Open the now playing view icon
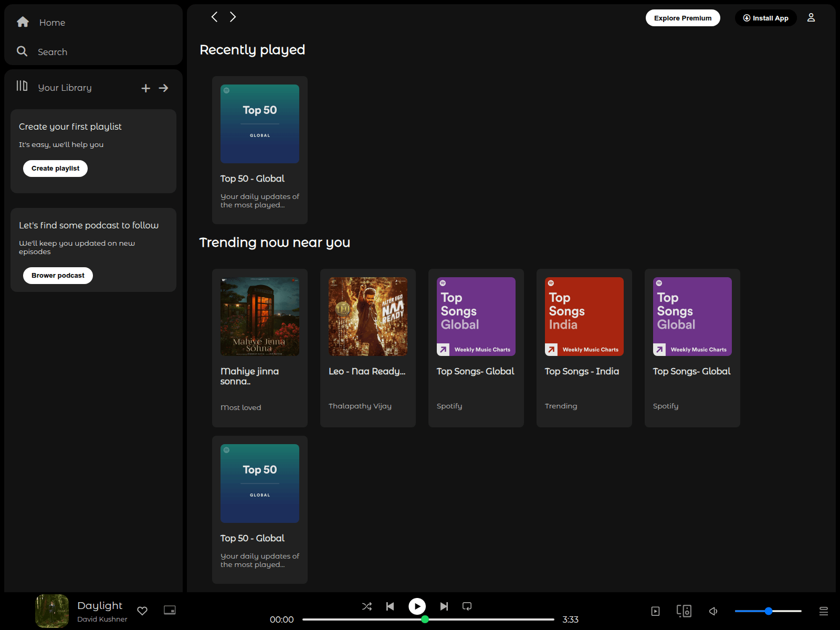 click(x=656, y=611)
